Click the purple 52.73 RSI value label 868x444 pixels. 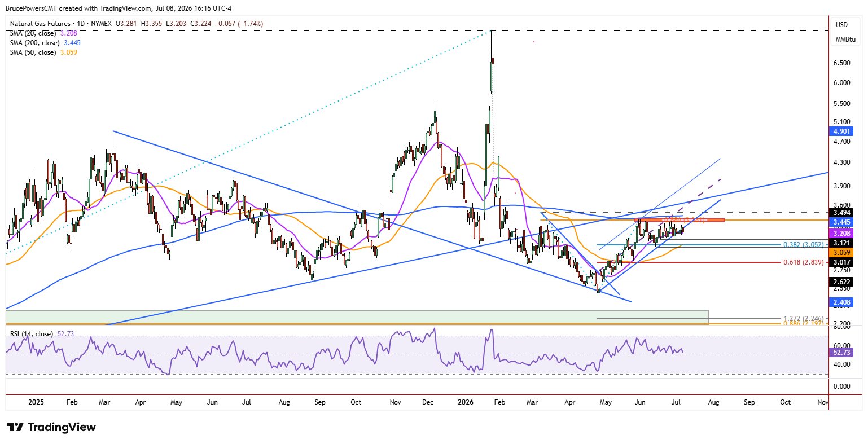841,352
